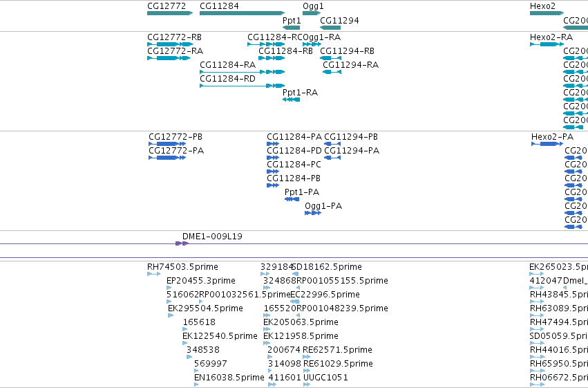Viewport: 588px width, 388px height.
Task: Click protein CG11294-PB
Action: tap(332, 144)
